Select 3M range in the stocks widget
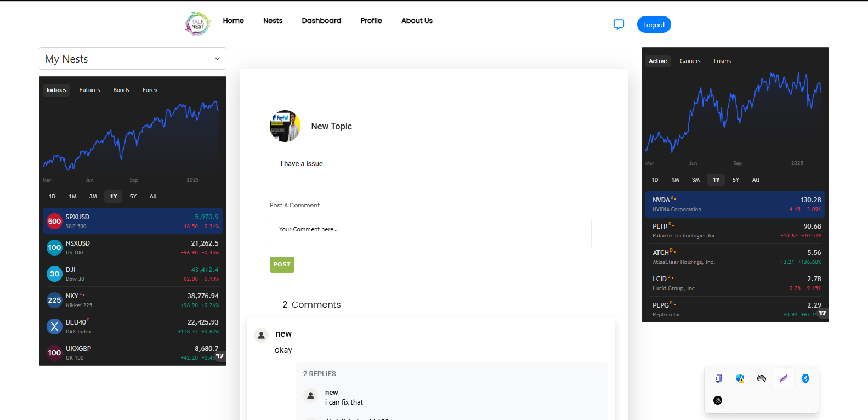 pos(695,180)
